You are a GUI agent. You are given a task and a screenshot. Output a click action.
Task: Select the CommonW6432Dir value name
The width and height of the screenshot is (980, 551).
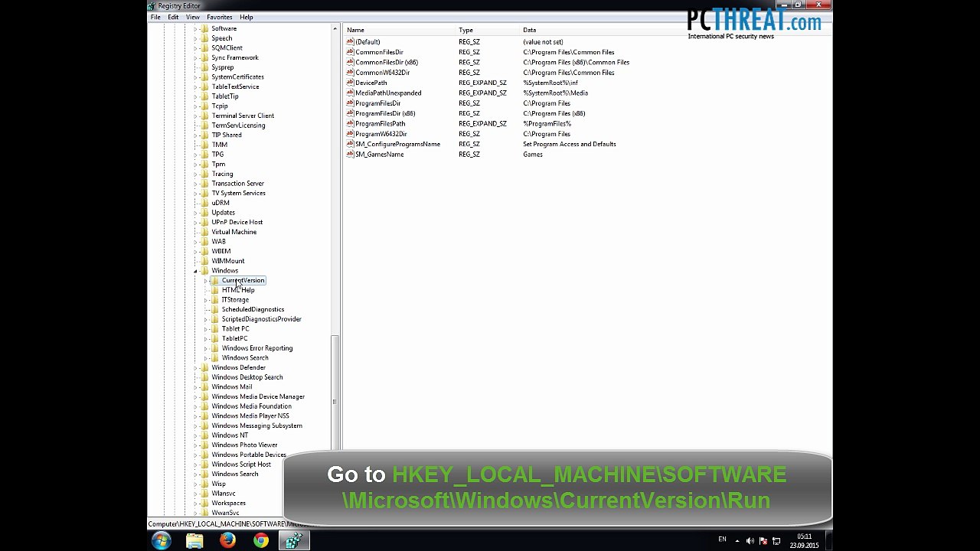point(382,73)
